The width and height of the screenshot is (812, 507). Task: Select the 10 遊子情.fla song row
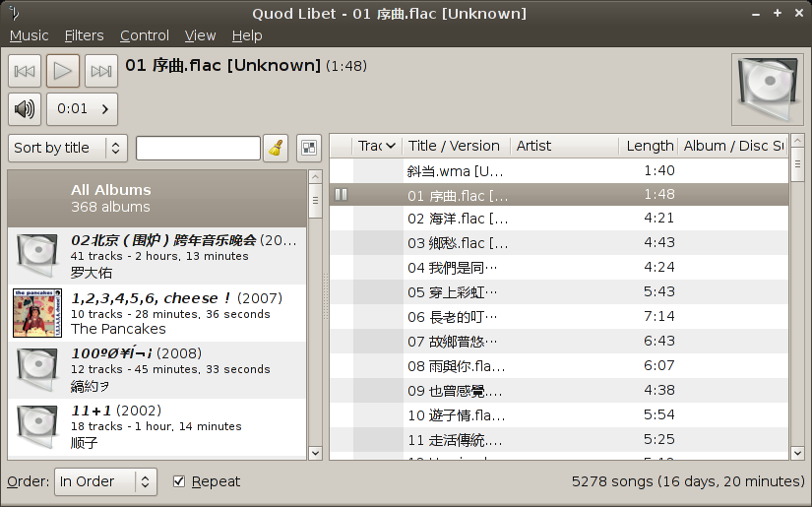click(559, 414)
